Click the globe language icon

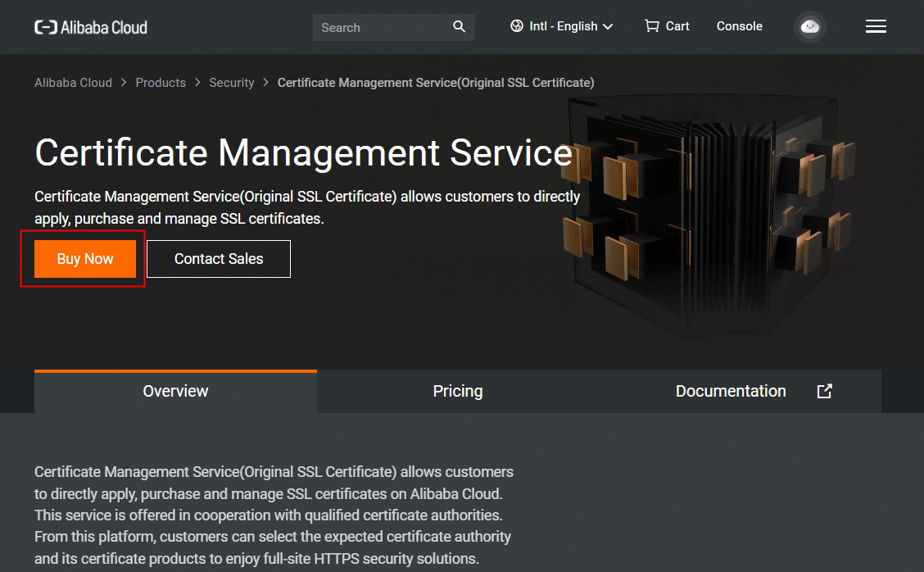pyautogui.click(x=517, y=26)
